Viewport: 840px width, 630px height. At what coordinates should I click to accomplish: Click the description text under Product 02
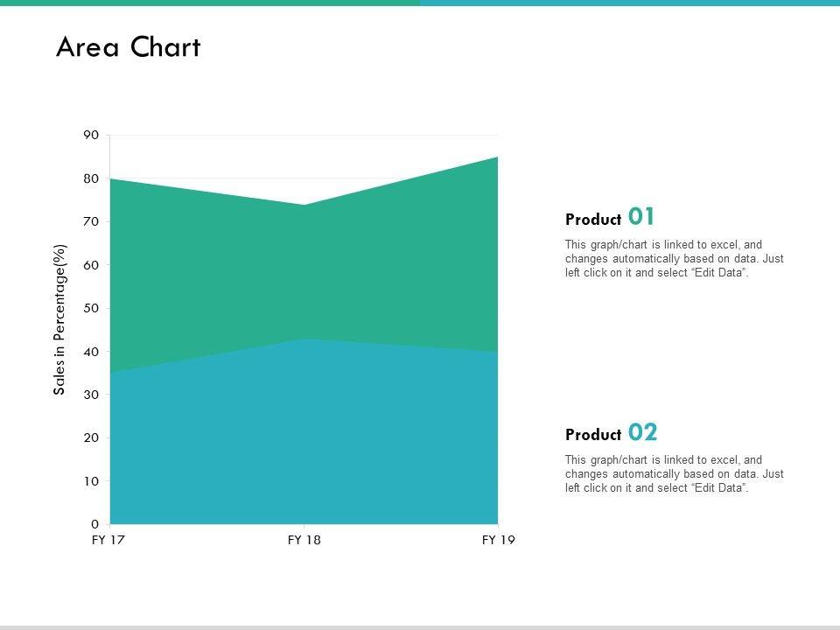coord(674,474)
